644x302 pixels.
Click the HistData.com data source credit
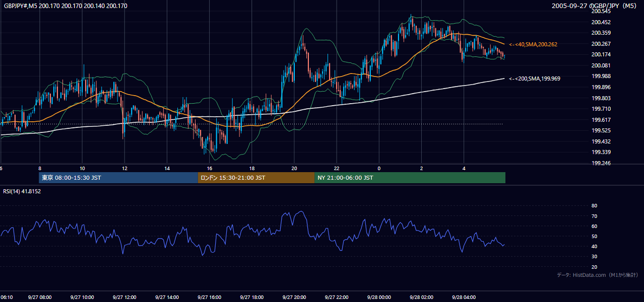597,275
